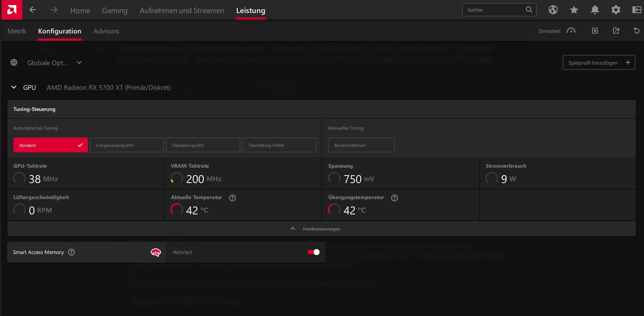
Task: Open the Home menu
Action: pos(80,10)
